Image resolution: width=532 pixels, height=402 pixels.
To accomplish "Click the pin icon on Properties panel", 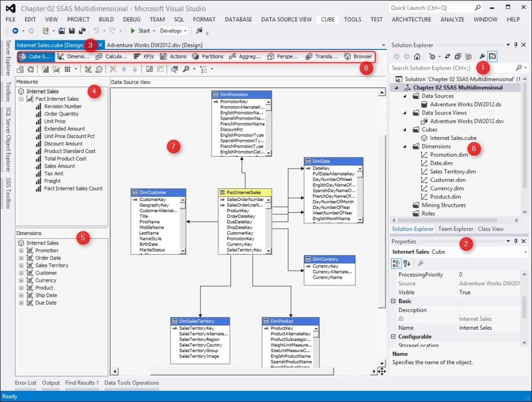I will [516, 241].
